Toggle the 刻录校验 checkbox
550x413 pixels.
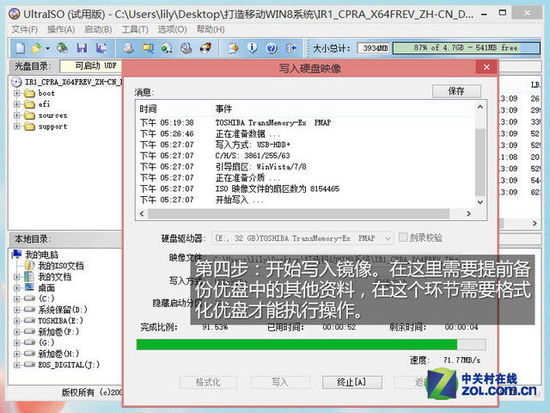[x=403, y=238]
